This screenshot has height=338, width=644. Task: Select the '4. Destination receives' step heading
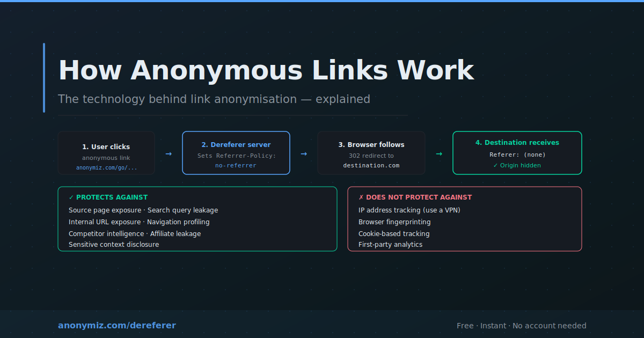[517, 143]
